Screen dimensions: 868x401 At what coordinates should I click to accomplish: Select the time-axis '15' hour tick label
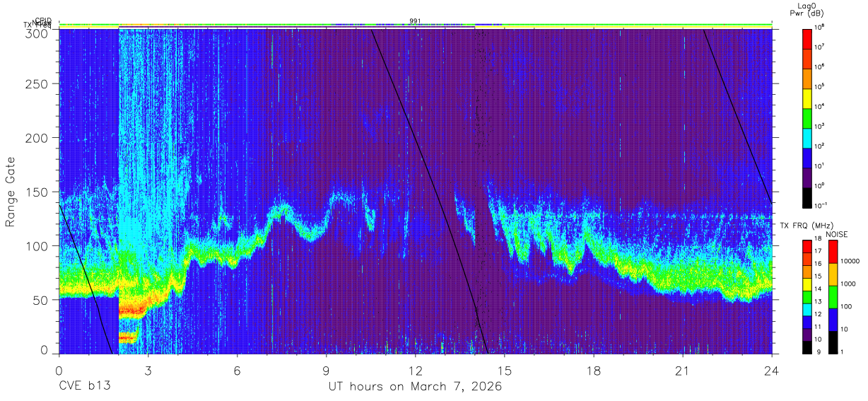coord(504,371)
